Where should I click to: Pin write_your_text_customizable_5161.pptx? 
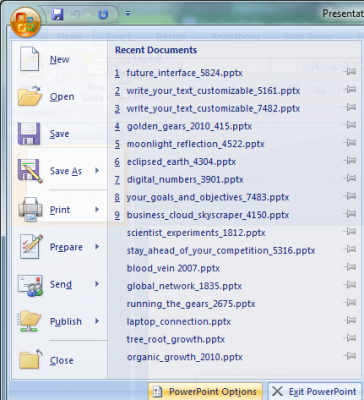coord(350,89)
